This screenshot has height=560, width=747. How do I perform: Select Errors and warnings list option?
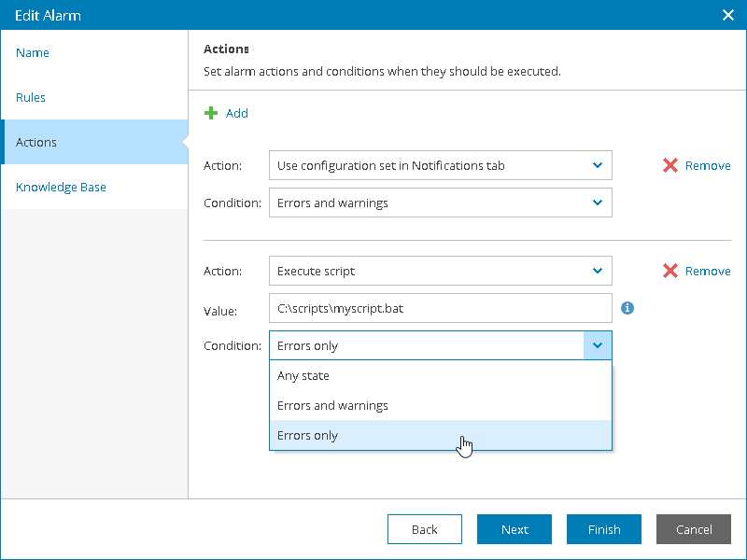(332, 406)
